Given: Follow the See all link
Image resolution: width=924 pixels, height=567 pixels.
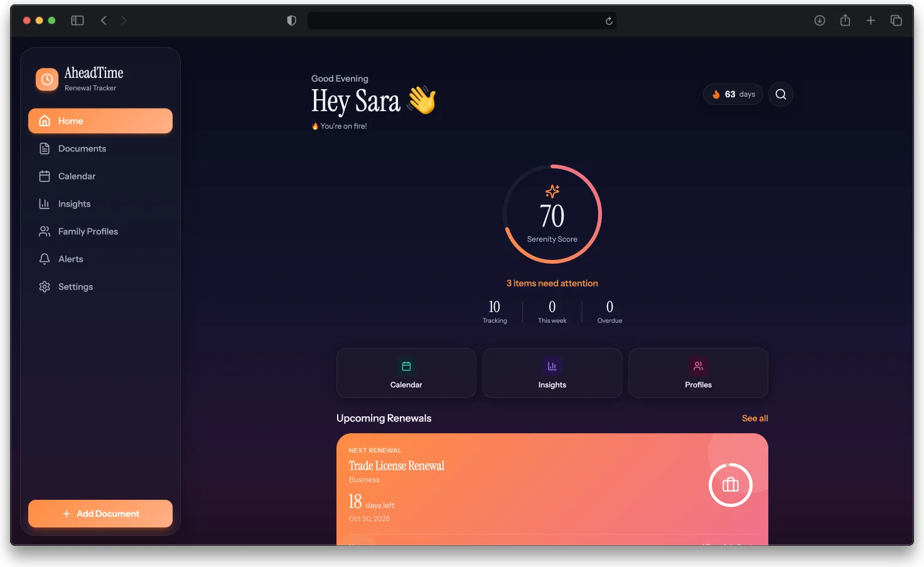Looking at the screenshot, I should (x=755, y=418).
